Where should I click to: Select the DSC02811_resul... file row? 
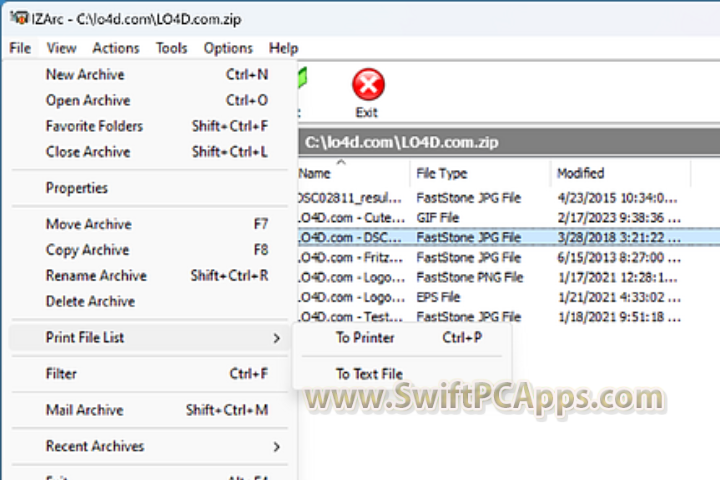(x=509, y=198)
